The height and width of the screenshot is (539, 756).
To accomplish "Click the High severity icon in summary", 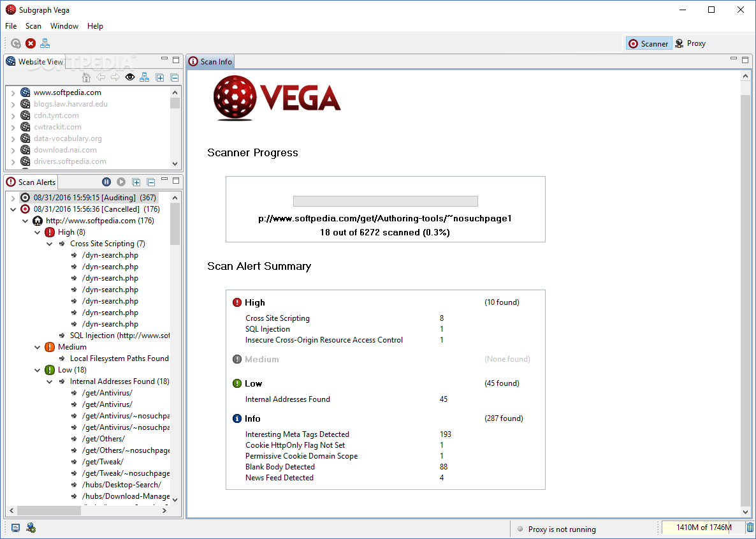I will coord(236,302).
